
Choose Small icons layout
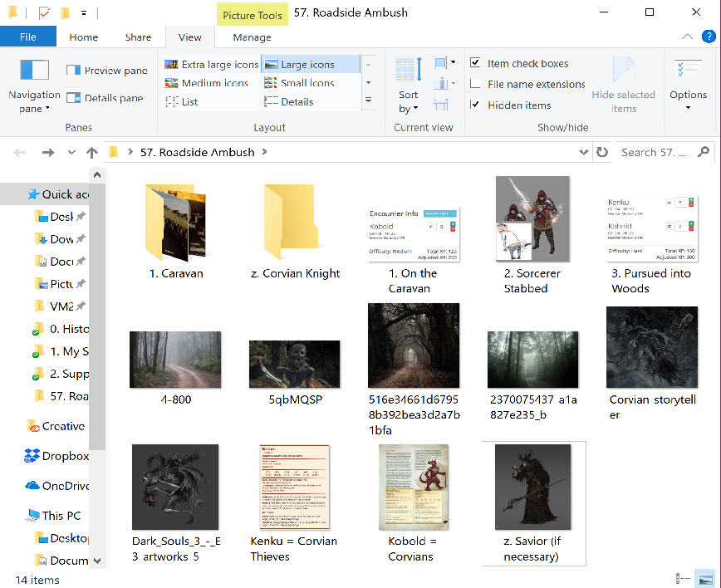[x=299, y=83]
